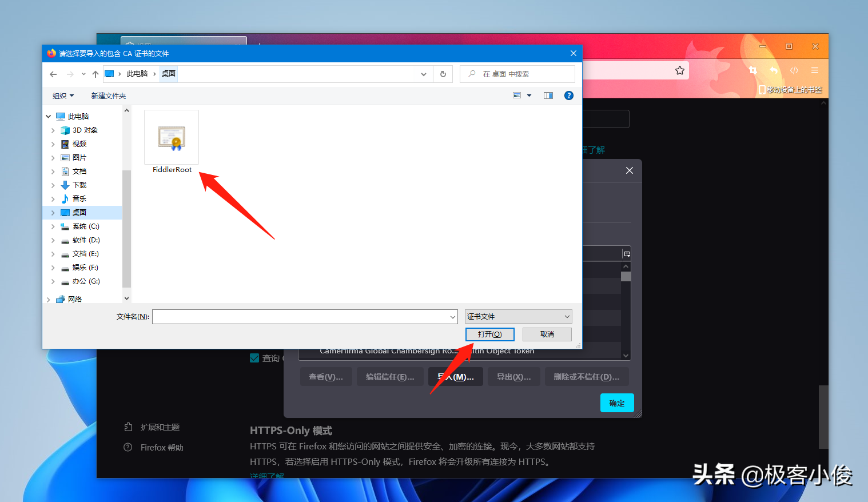Click the 查看(V)... button

(326, 377)
